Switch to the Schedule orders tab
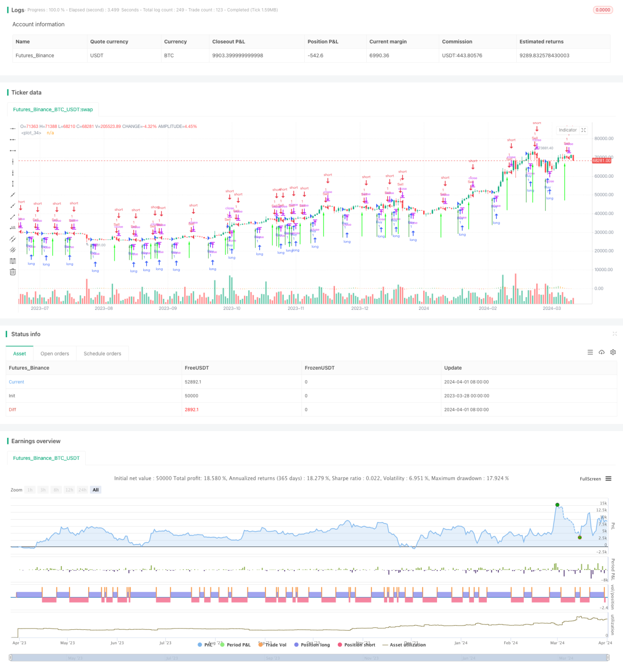The height and width of the screenshot is (672, 623). [x=103, y=353]
